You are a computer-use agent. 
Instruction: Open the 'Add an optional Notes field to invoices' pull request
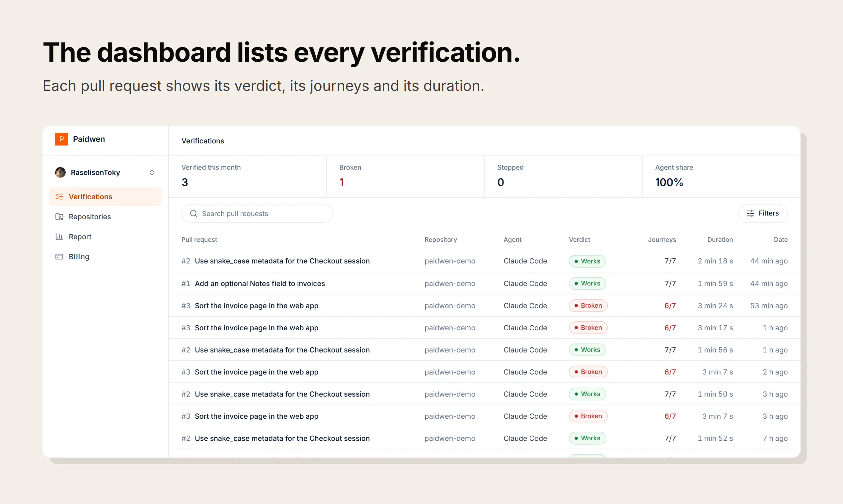point(260,283)
